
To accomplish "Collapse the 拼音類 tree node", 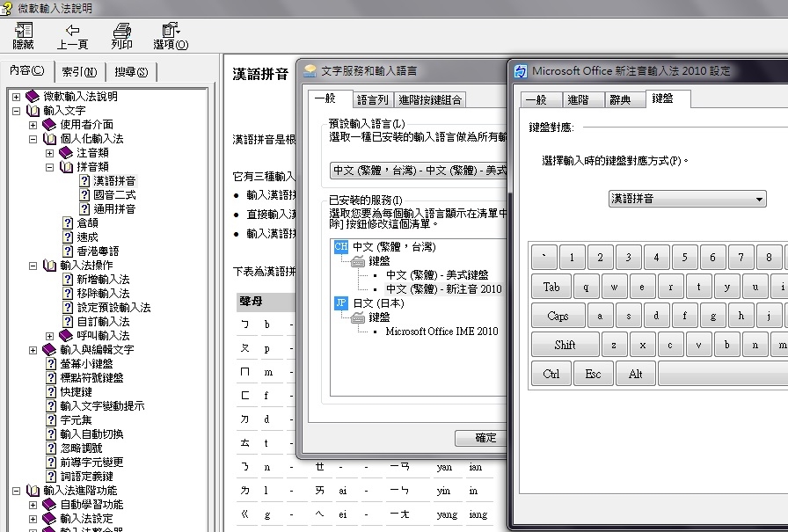I will 49,167.
